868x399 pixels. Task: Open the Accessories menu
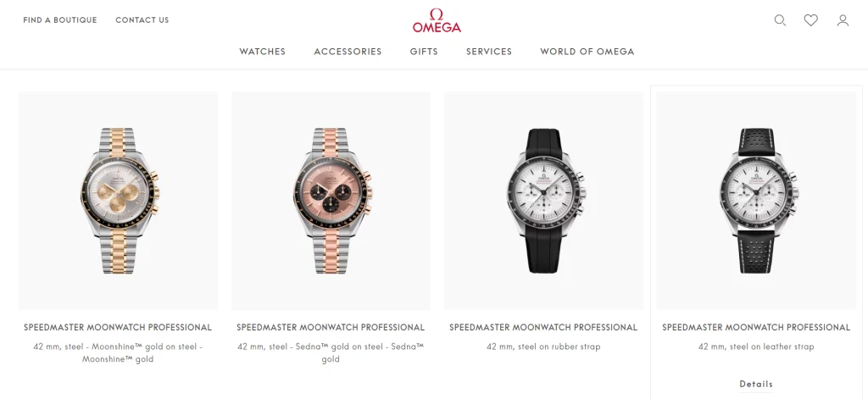[348, 52]
